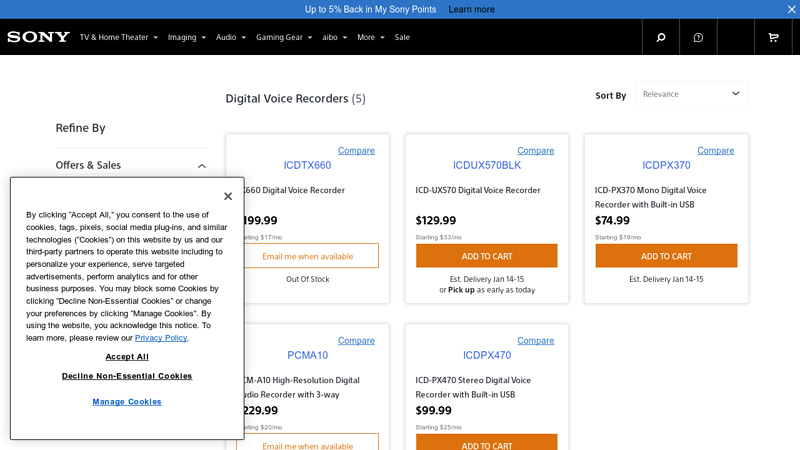Add ICD-PX370 to cart
Screen dimensions: 800x450
[x=666, y=256]
